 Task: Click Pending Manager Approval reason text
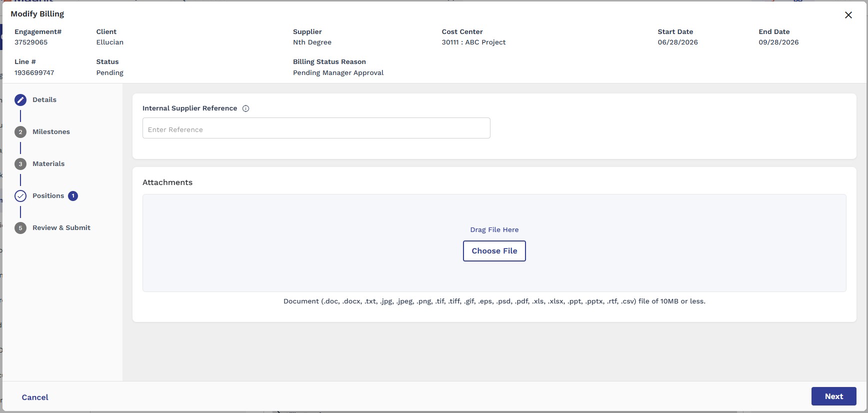[x=338, y=73]
